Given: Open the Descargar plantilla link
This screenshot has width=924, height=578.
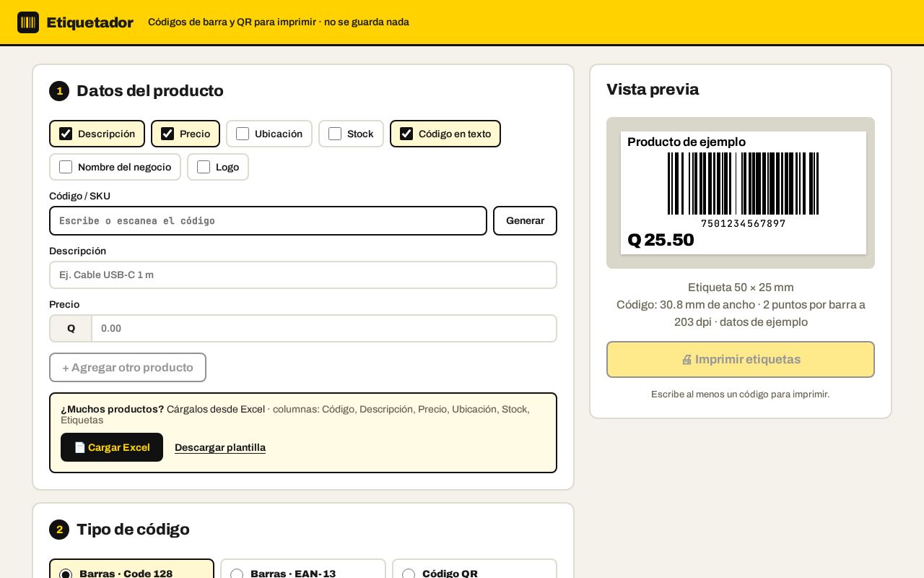Looking at the screenshot, I should (220, 447).
